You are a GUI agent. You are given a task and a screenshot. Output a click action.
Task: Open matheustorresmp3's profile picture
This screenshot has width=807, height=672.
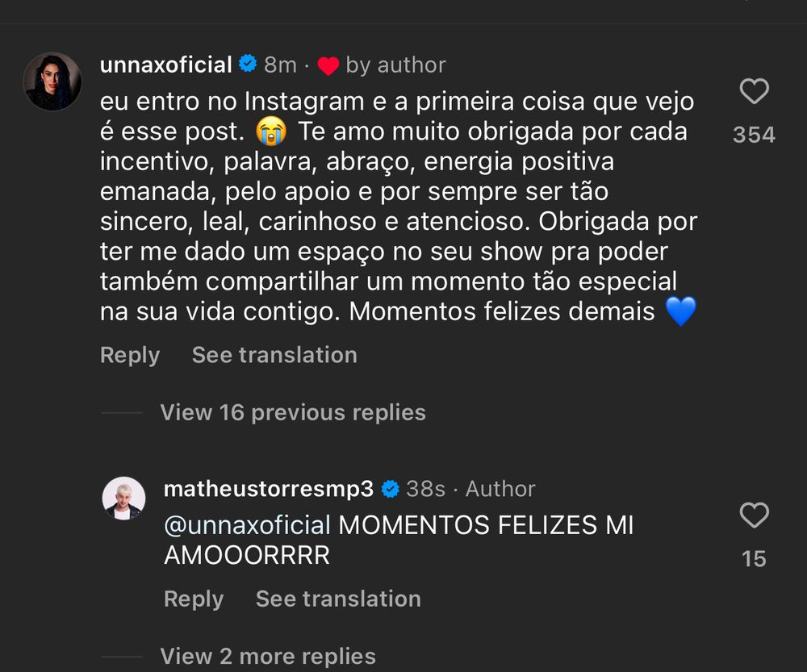(123, 498)
